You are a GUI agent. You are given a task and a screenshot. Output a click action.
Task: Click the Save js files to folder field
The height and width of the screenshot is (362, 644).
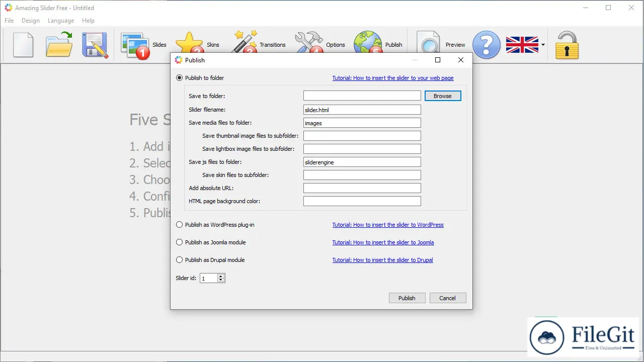pos(362,162)
